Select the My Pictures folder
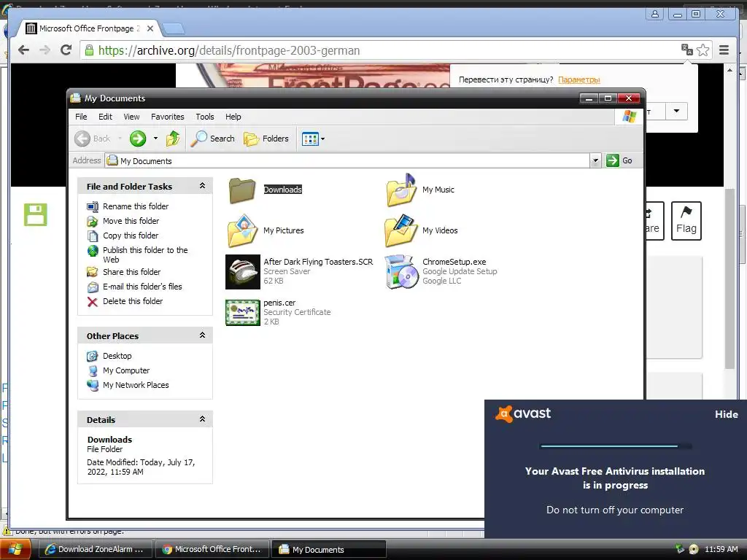The image size is (747, 560). [x=266, y=230]
